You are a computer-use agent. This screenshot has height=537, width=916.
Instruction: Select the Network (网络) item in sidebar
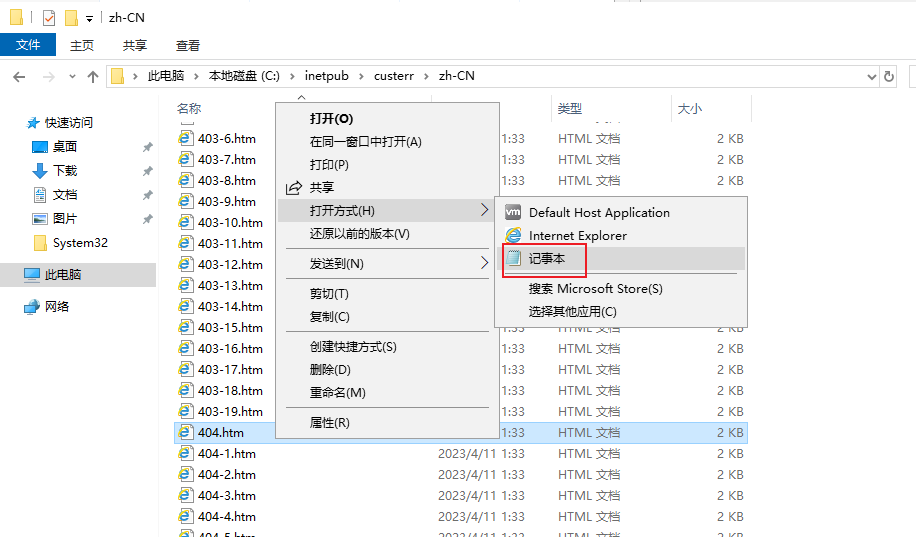point(57,307)
